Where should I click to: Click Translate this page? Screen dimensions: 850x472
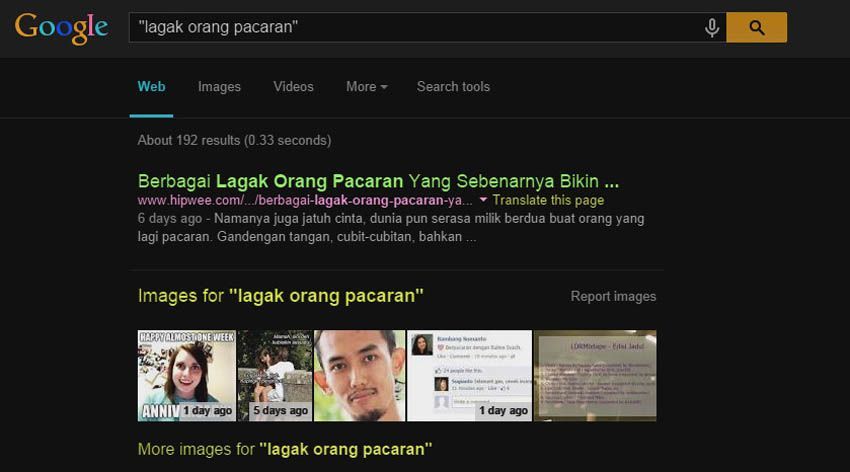pos(548,201)
